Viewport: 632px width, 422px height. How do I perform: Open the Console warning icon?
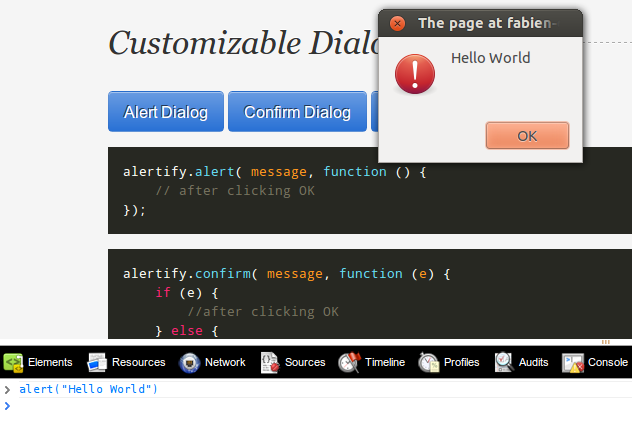point(573,362)
